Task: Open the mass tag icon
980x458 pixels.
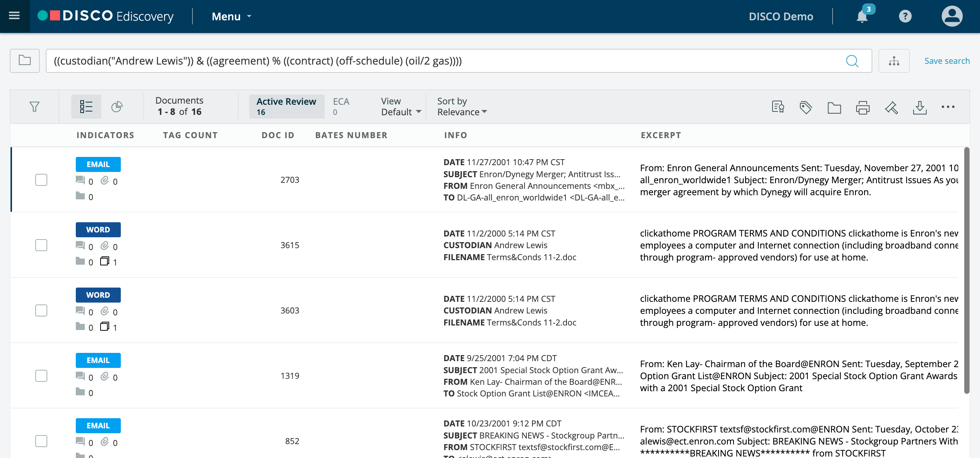Action: [x=806, y=107]
